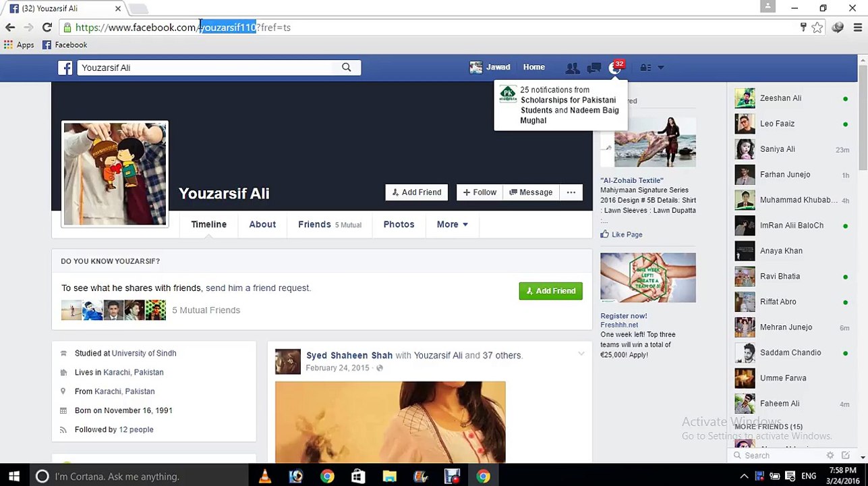The width and height of the screenshot is (868, 486).
Task: Click the Message button
Action: coord(531,192)
